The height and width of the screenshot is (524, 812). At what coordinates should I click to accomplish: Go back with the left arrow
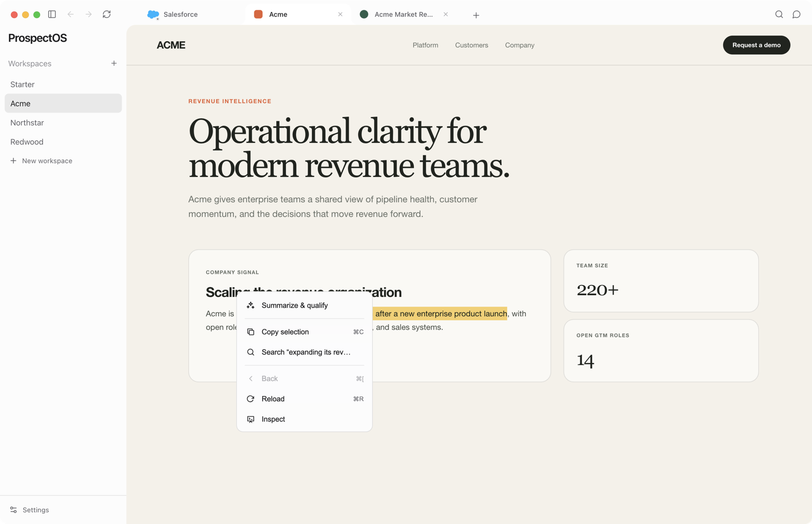pyautogui.click(x=70, y=14)
